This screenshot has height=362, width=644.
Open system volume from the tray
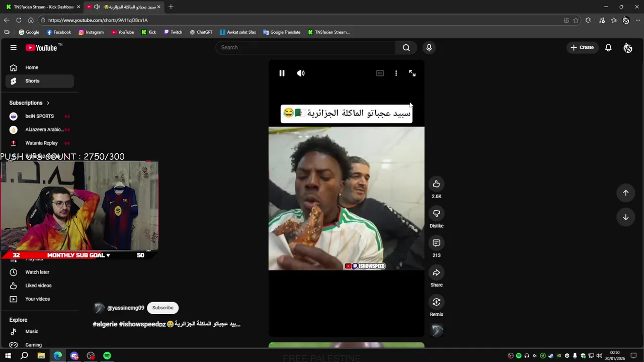coord(599,356)
